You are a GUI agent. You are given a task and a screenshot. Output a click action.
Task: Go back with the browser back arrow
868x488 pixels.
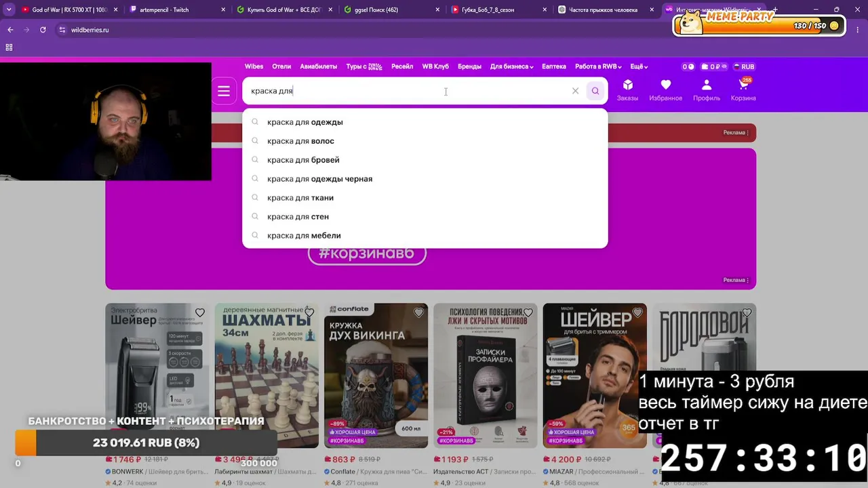(x=10, y=30)
